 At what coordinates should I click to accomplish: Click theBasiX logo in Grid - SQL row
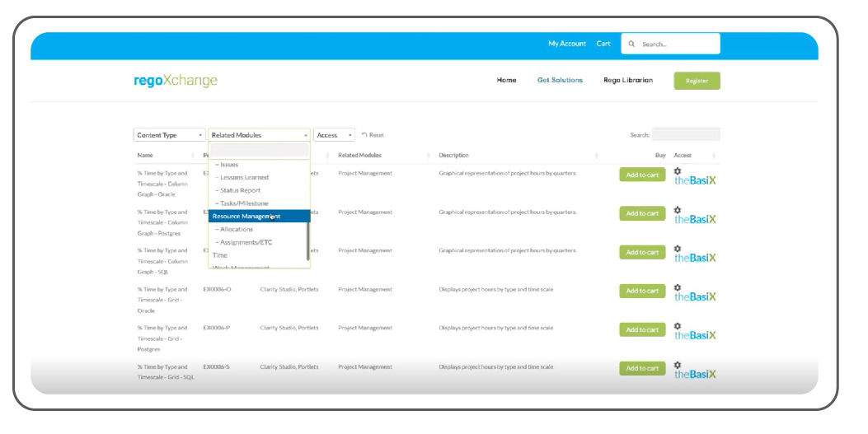[x=695, y=374]
